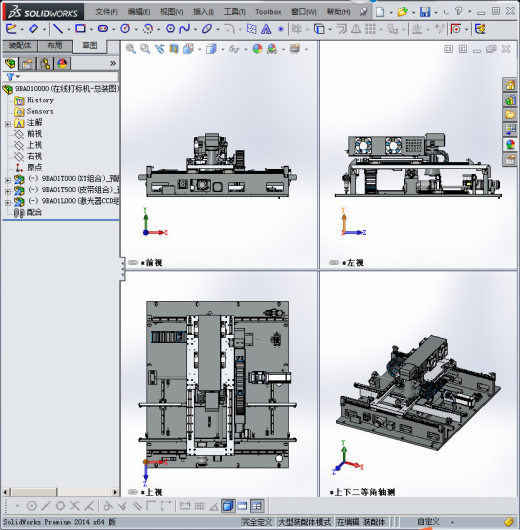Screen dimensions: 520x530
Task: Open the Save icon dropdown arrow
Action: [436, 13]
